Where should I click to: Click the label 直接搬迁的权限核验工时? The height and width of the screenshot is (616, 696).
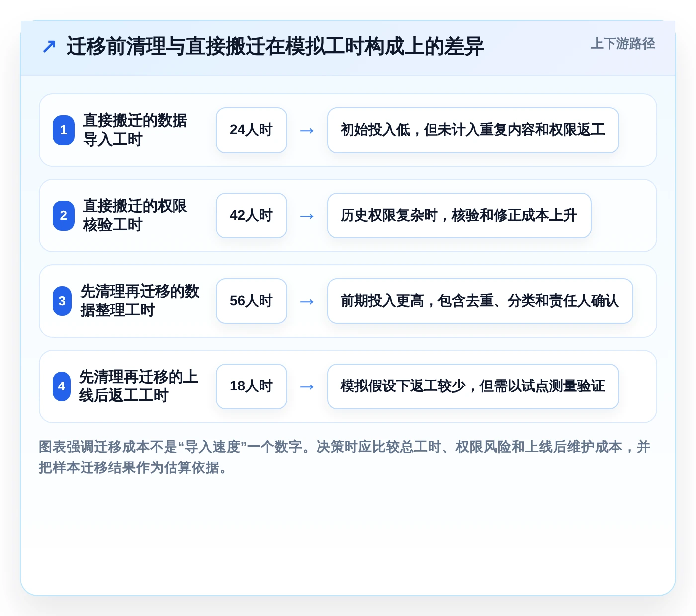coord(135,216)
